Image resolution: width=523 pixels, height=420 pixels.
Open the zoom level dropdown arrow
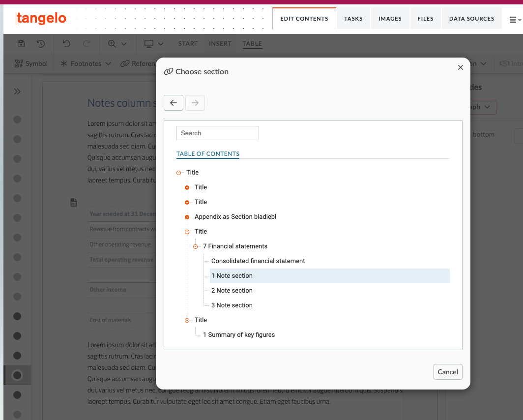point(124,44)
